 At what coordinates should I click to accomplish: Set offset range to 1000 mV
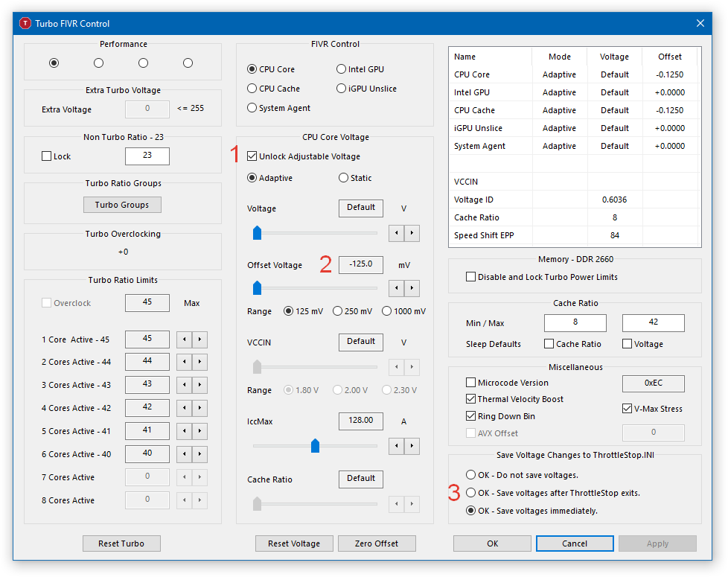[403, 311]
